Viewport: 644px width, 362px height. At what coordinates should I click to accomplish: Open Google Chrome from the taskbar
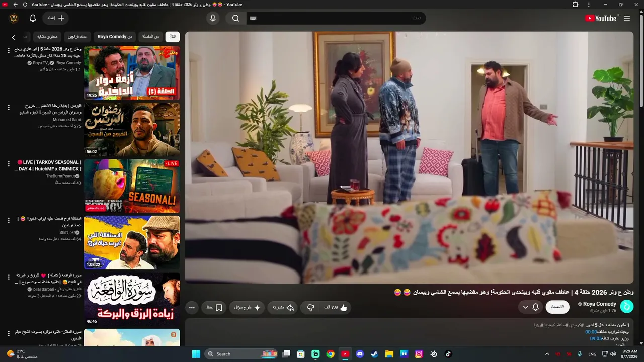(330, 354)
